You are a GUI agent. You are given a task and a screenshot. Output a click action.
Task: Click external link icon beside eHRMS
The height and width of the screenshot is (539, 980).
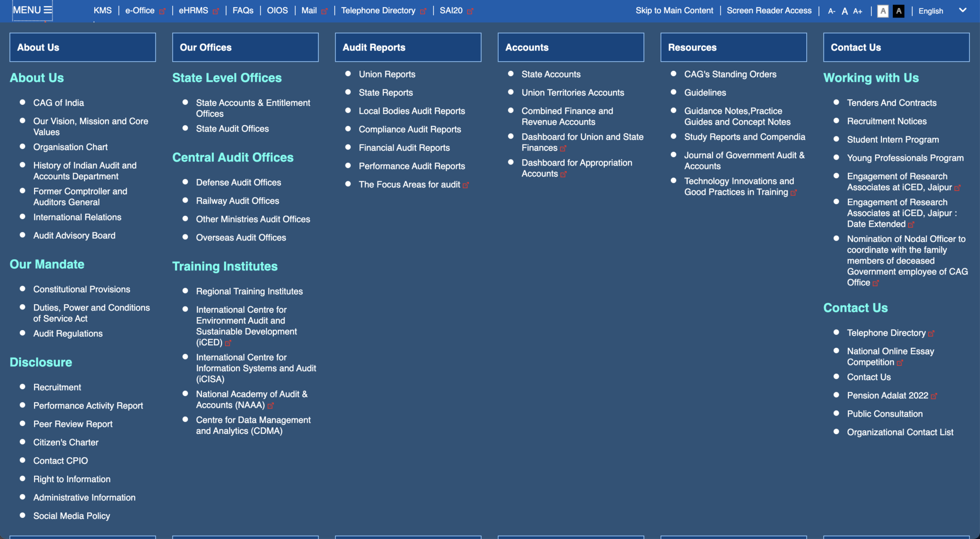pos(216,11)
